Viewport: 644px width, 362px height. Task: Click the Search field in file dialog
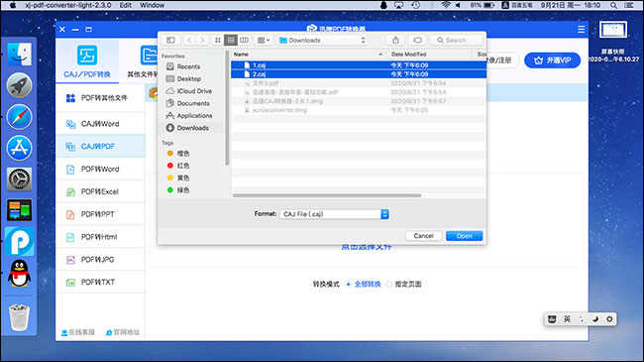[x=456, y=40]
